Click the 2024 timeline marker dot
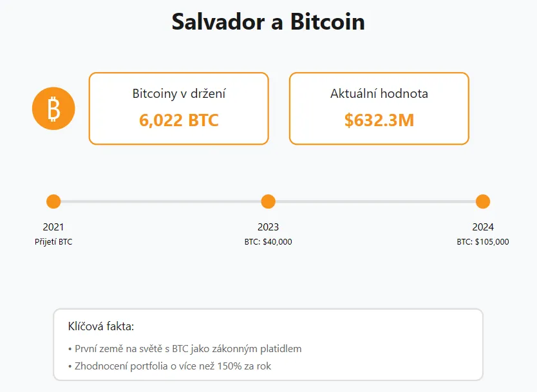 [482, 201]
